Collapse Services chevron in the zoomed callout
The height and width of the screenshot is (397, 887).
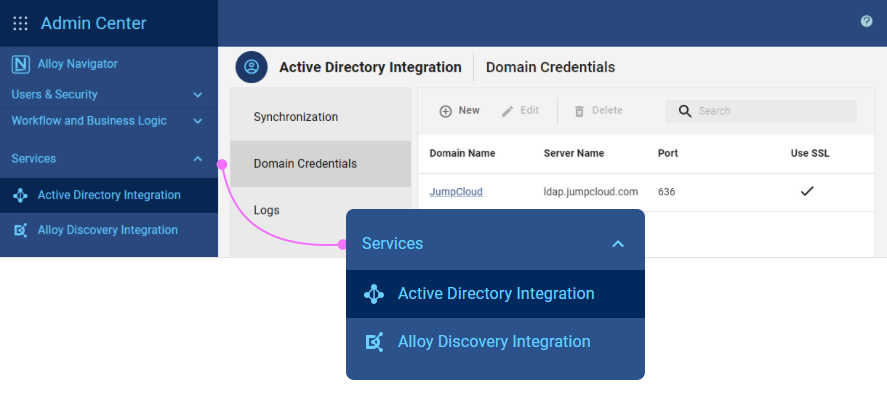[x=618, y=244]
